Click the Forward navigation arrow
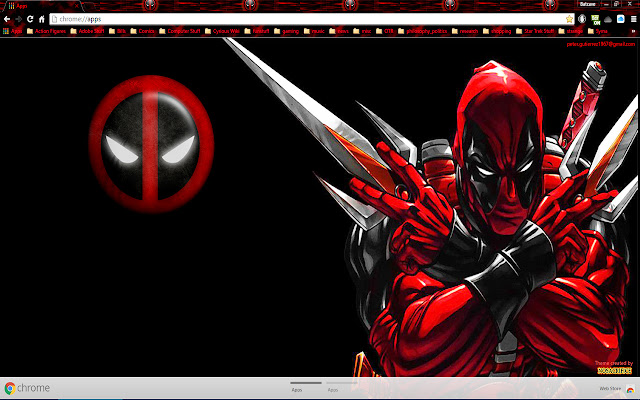640x400 pixels. 18,19
